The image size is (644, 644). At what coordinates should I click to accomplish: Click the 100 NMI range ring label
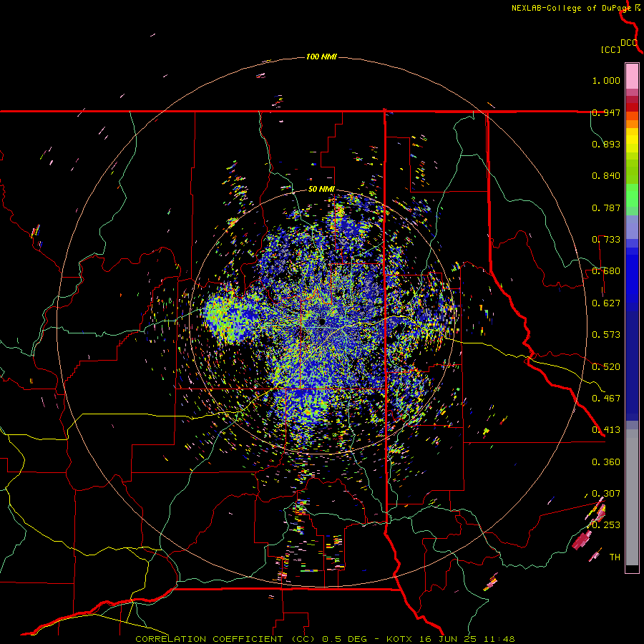[321, 57]
